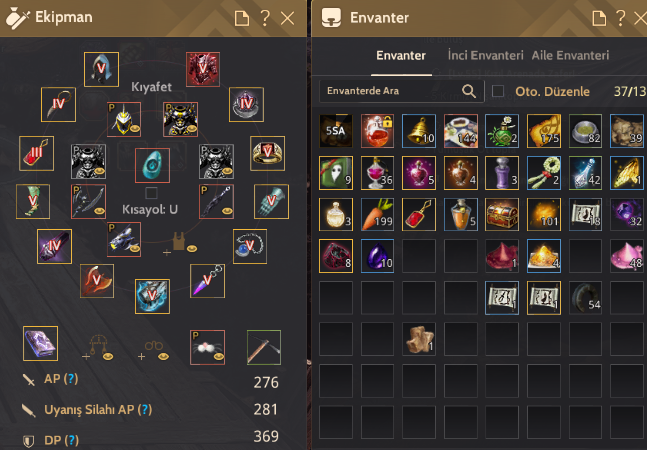Click the carrot stack of 199

coord(377,214)
